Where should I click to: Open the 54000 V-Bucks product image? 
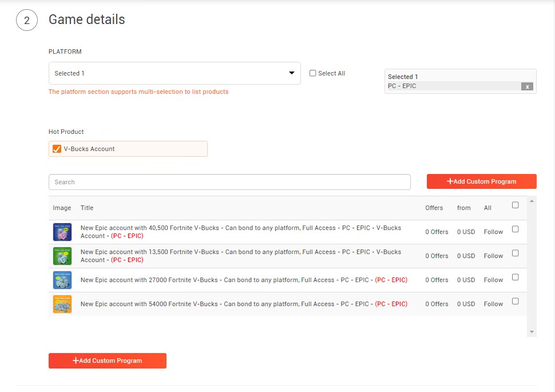62,304
